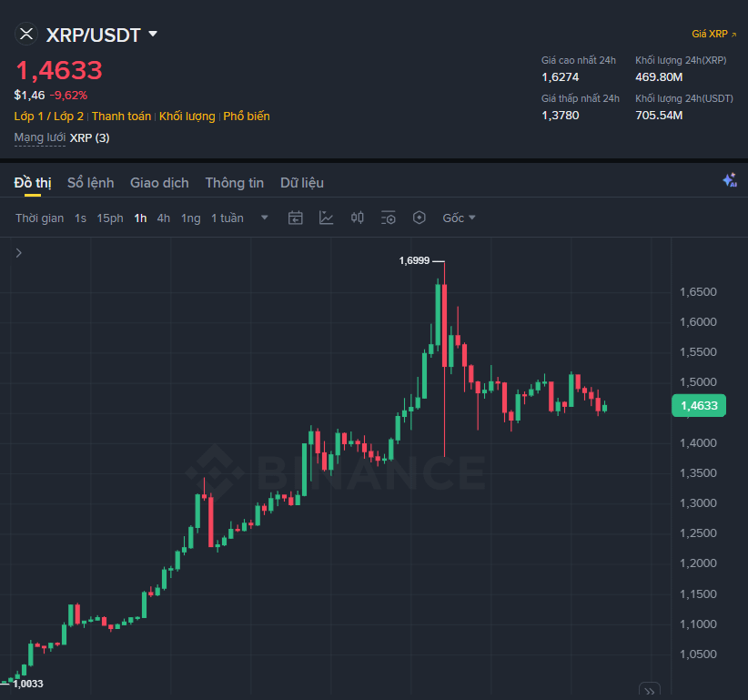Click the Lớp 1 / Lớp 2 tag
The width and height of the screenshot is (748, 700).
[48, 117]
